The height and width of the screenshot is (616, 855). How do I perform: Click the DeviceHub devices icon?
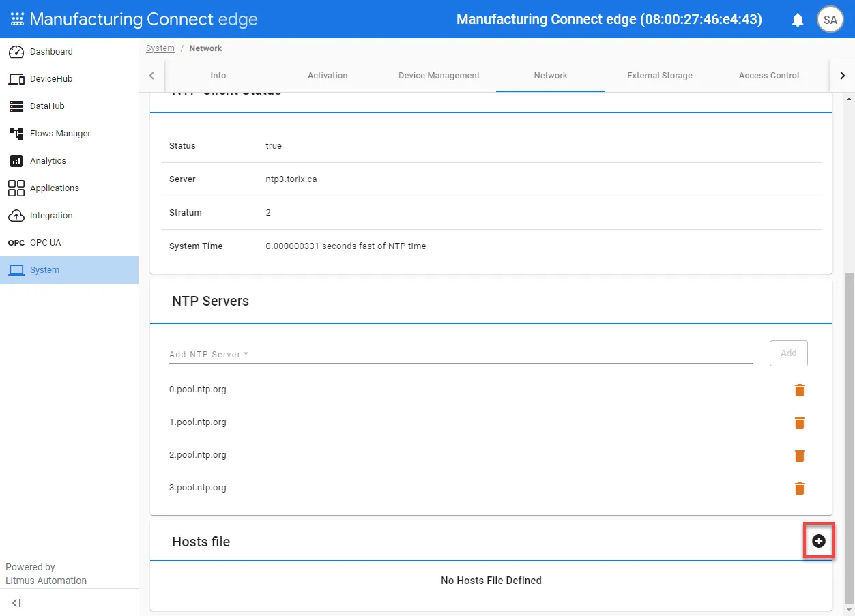coord(16,79)
